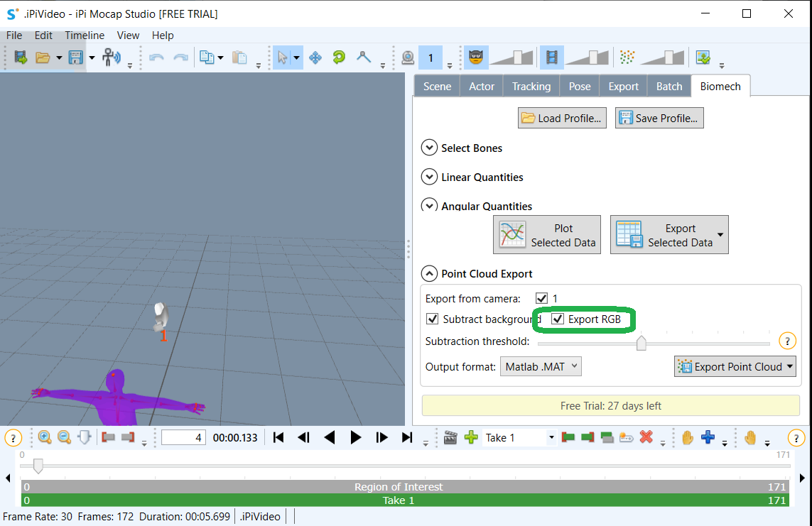Click the timeline marker shield icon
Screen dimensions: 812x526
pos(85,437)
